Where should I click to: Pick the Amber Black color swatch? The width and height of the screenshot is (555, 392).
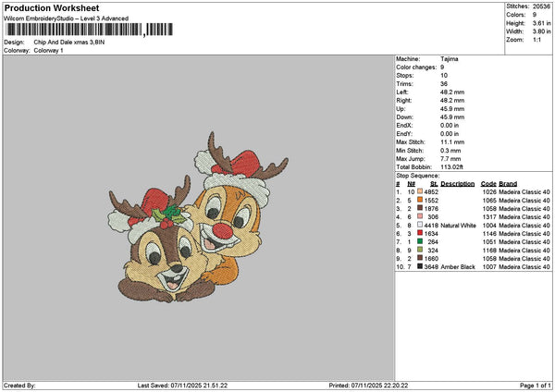(x=420, y=267)
